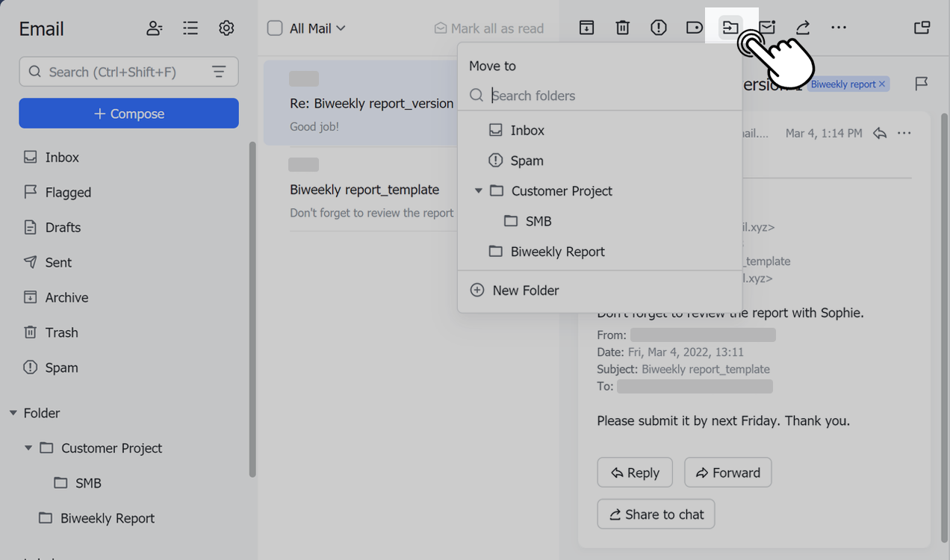This screenshot has width=950, height=560.
Task: Collapse the Folder section in sidebar
Action: pyautogui.click(x=13, y=413)
